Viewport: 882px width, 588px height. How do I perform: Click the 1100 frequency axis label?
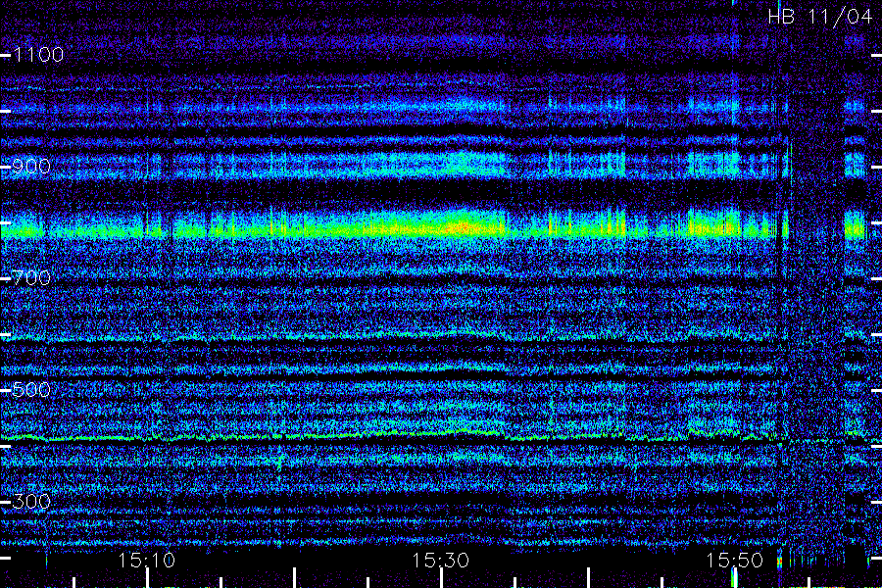point(38,55)
